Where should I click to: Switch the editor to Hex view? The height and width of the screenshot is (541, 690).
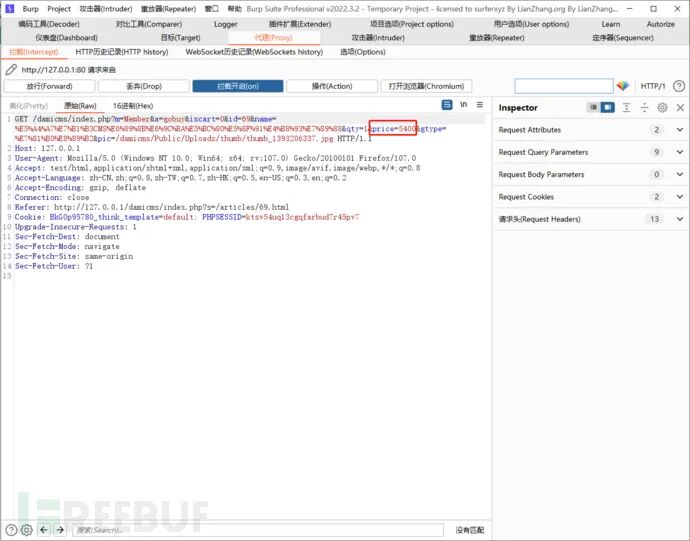[133, 106]
